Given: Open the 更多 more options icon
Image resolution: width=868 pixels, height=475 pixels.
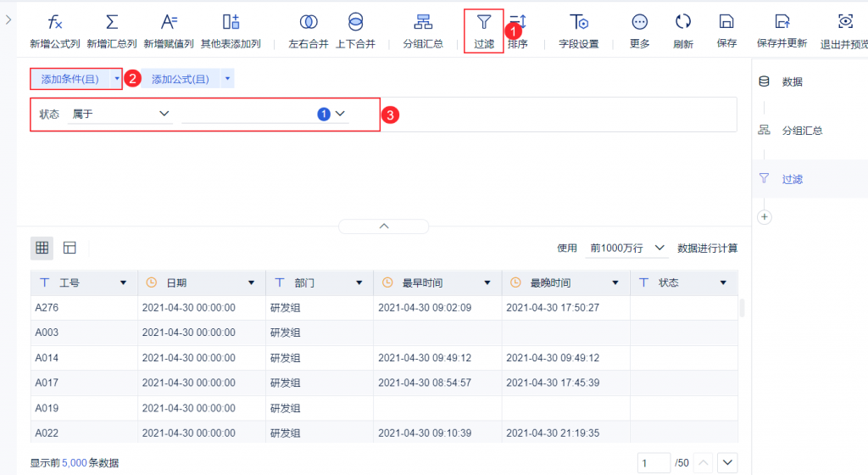Looking at the screenshot, I should (639, 22).
